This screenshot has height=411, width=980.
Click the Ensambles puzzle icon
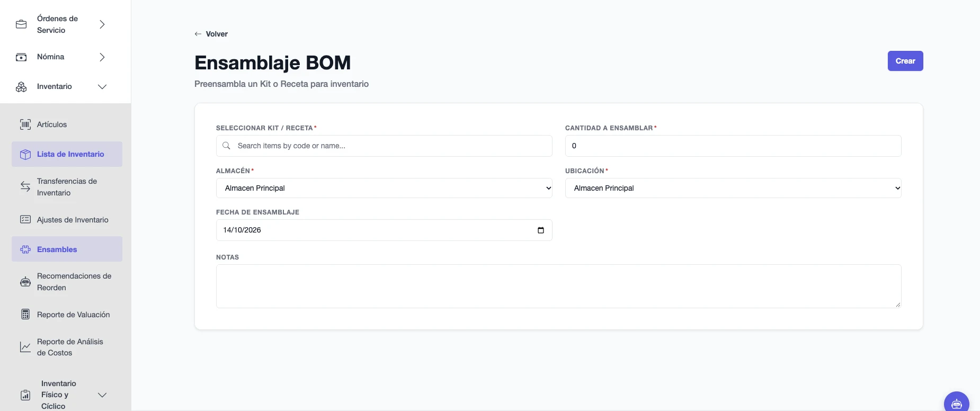coord(25,249)
